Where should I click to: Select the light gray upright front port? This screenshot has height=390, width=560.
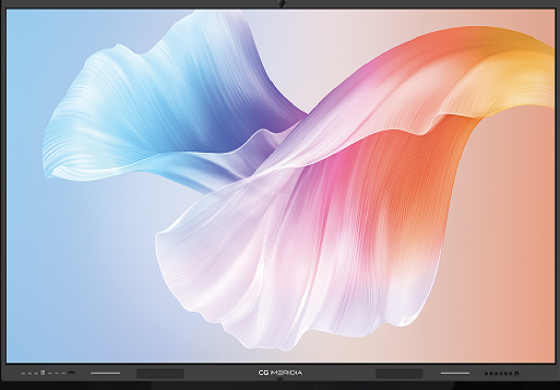[42, 372]
